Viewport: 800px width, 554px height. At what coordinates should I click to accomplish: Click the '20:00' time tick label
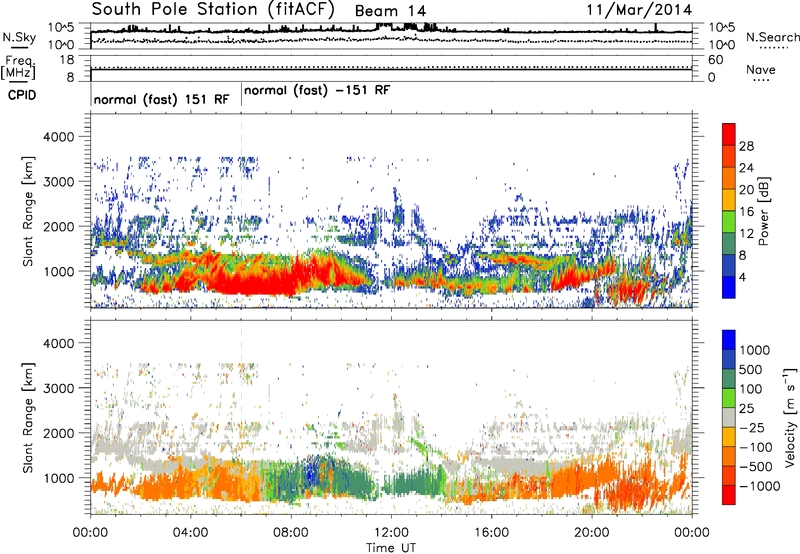tap(592, 533)
